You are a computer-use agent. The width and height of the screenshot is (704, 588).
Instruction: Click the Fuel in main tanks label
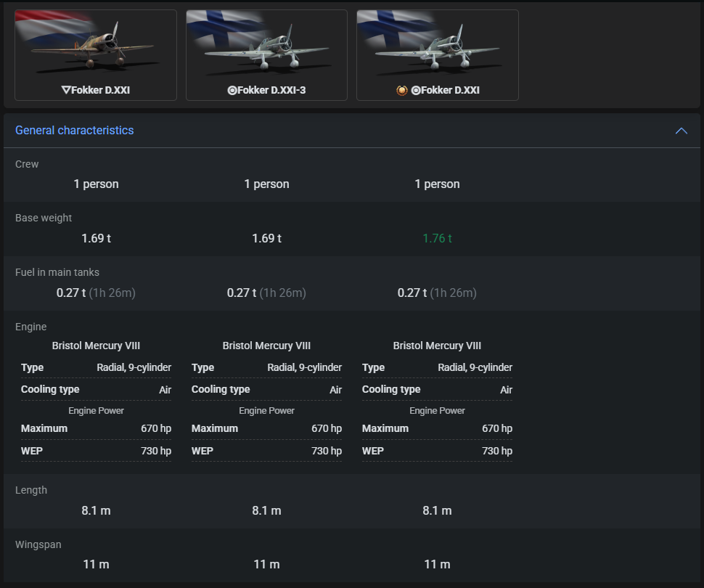(57, 273)
